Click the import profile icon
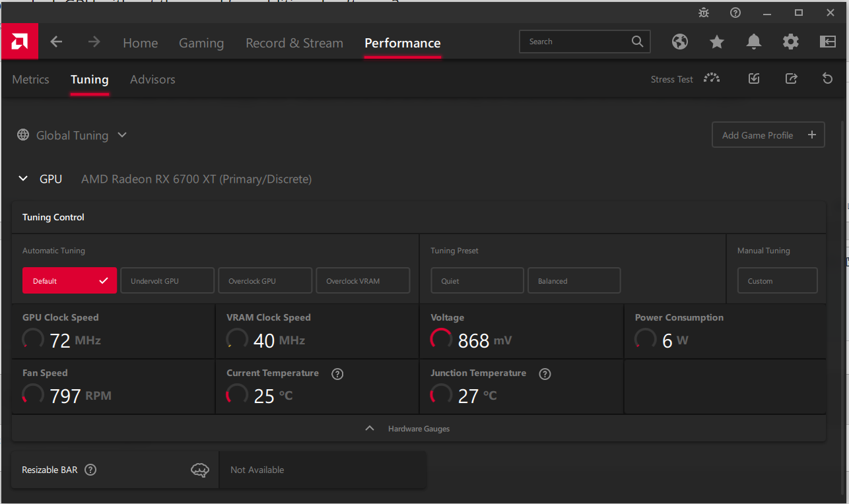Screen dimensions: 849x504 coord(754,79)
